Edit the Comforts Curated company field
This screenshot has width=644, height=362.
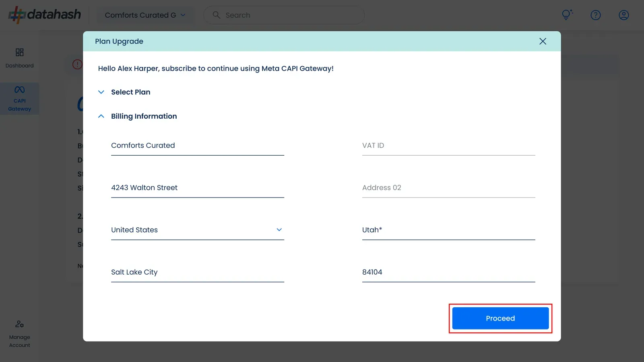pos(198,146)
